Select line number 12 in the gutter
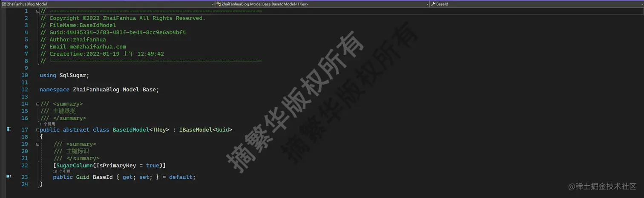644x198 pixels. [x=24, y=90]
